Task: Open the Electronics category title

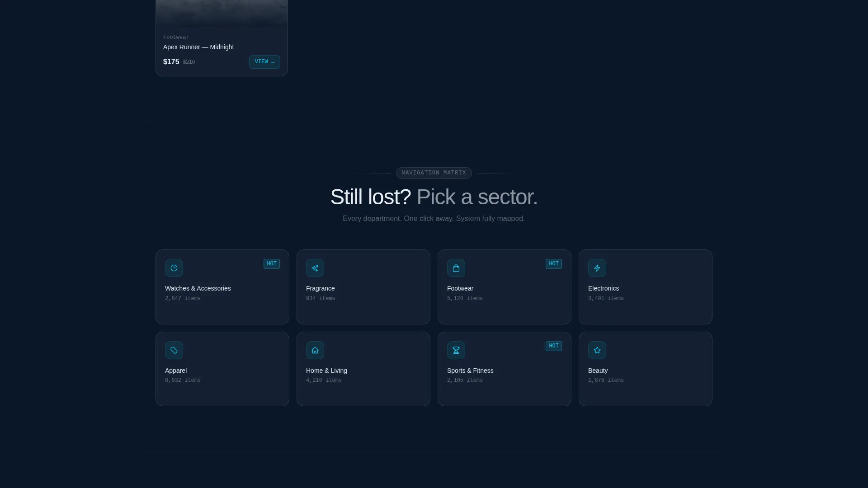Action: [x=604, y=288]
